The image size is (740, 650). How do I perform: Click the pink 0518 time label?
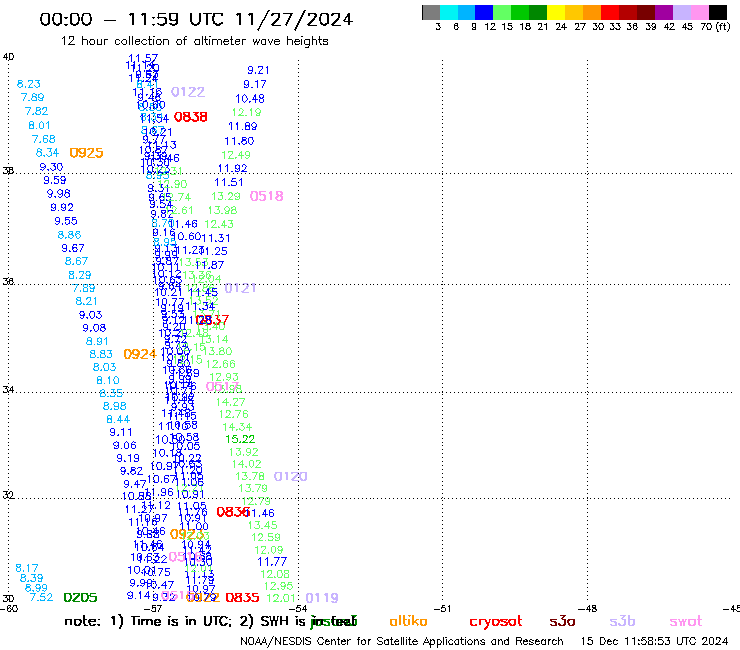coord(267,196)
